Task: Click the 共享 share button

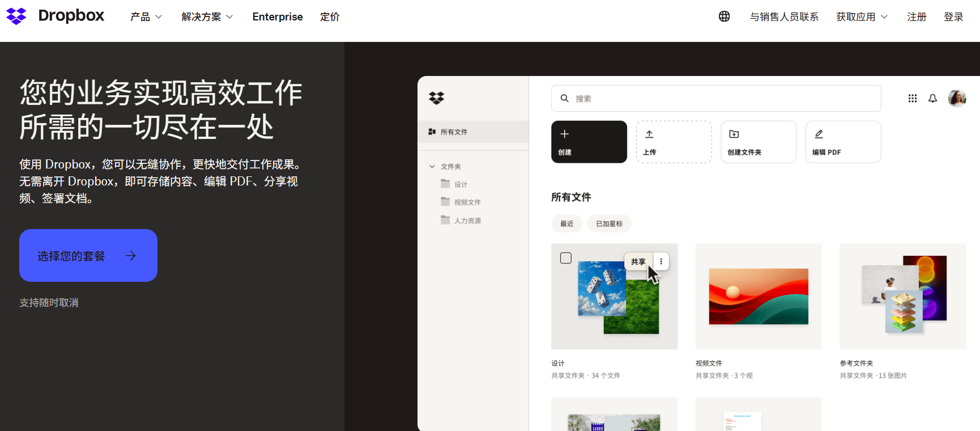Action: tap(638, 261)
